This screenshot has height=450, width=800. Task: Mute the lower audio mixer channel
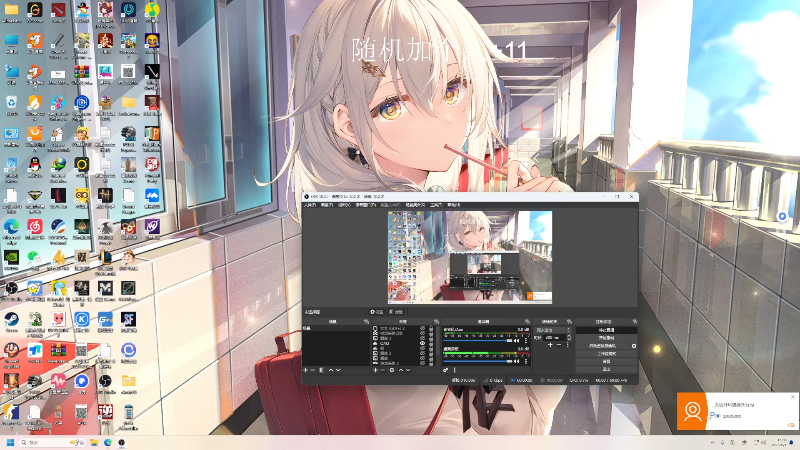[x=516, y=361]
